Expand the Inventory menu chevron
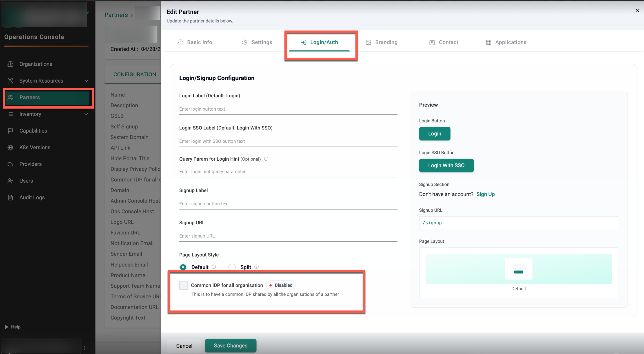The image size is (644, 354). point(86,114)
